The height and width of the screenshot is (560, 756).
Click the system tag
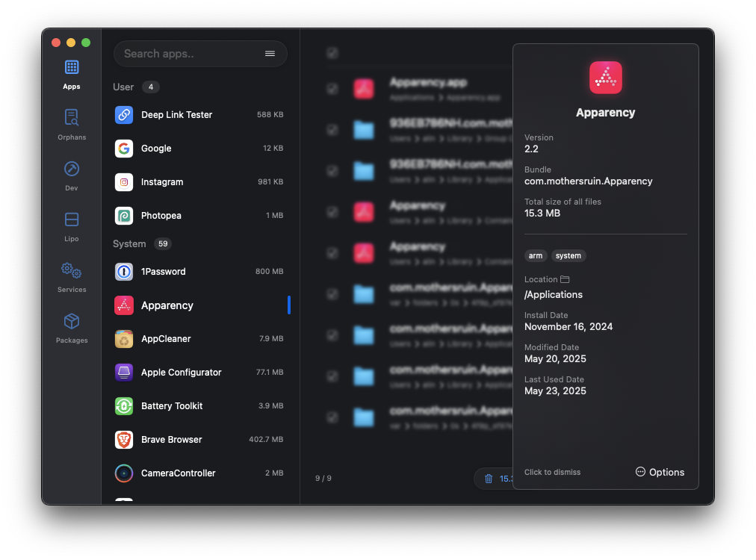coord(568,256)
